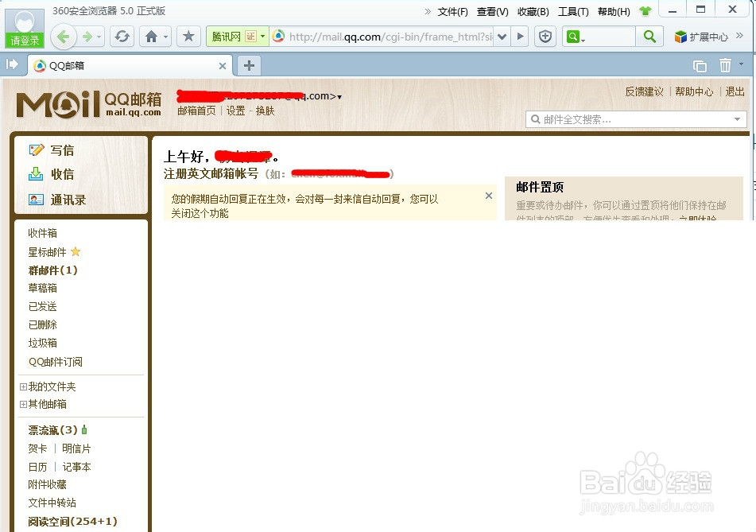Open the account address dropdown arrow
Screen dimensions: 756x532
(x=339, y=97)
